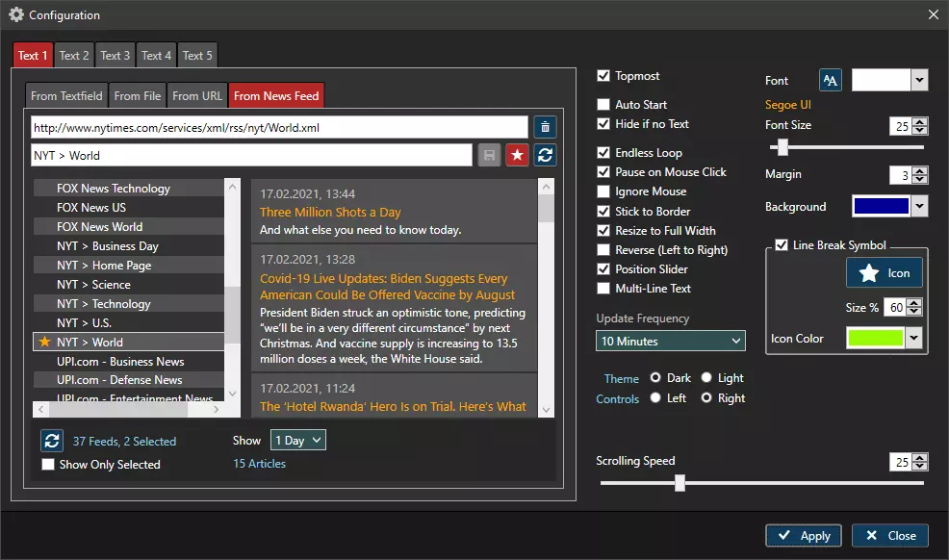Increase Font Size with up arrow
This screenshot has width=949, height=560.
pos(920,121)
